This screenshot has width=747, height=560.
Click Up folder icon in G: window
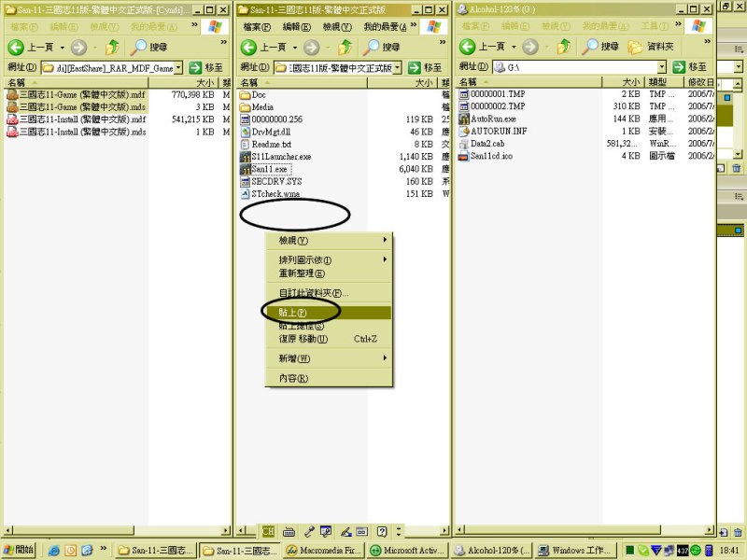(564, 46)
